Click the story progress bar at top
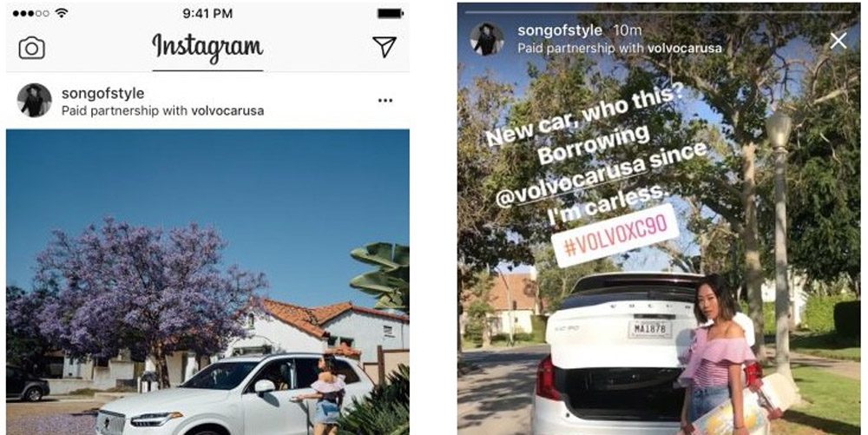 click(656, 11)
